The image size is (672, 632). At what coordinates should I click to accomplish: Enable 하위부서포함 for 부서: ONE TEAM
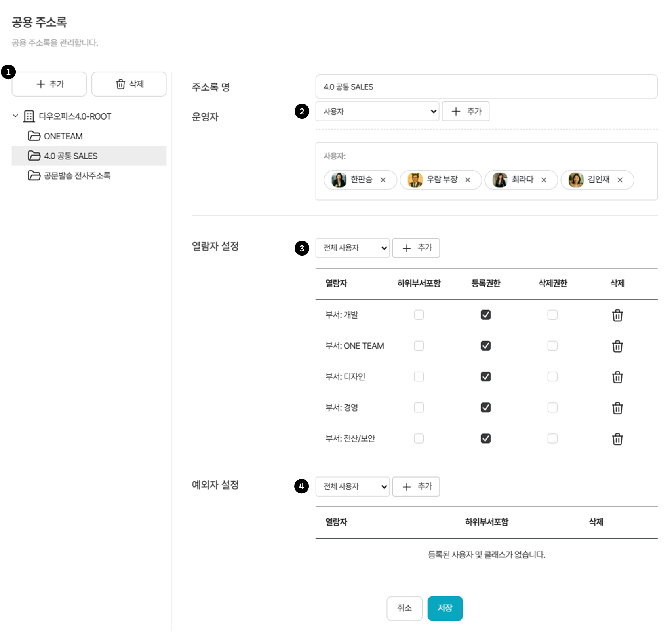click(419, 345)
